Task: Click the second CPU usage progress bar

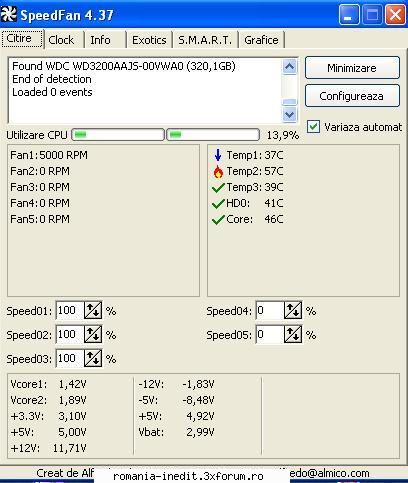Action: tap(213, 135)
